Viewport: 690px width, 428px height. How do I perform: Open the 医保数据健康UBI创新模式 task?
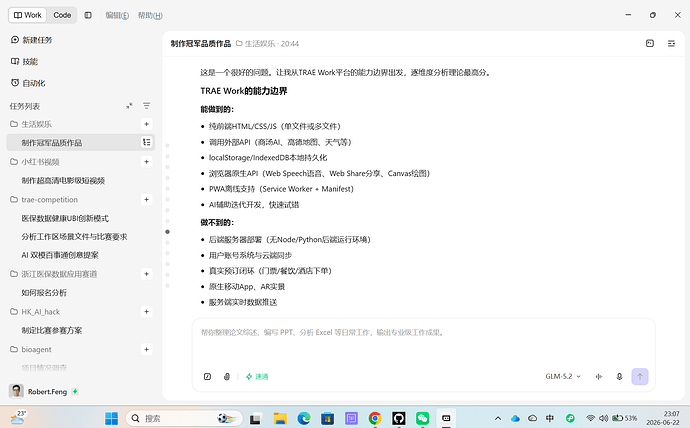click(x=65, y=219)
